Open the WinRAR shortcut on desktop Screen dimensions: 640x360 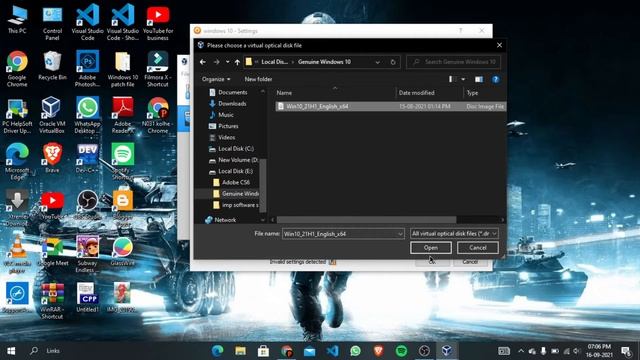pos(52,301)
